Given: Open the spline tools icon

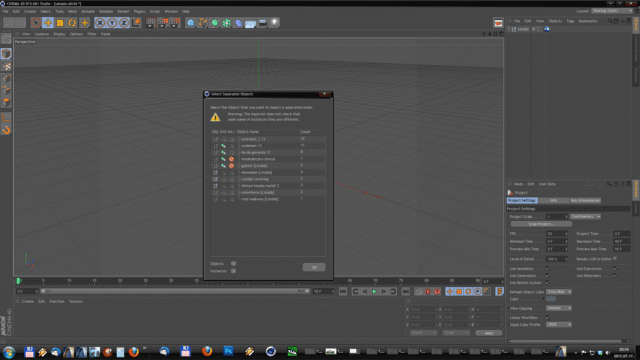Looking at the screenshot, I should point(202,23).
